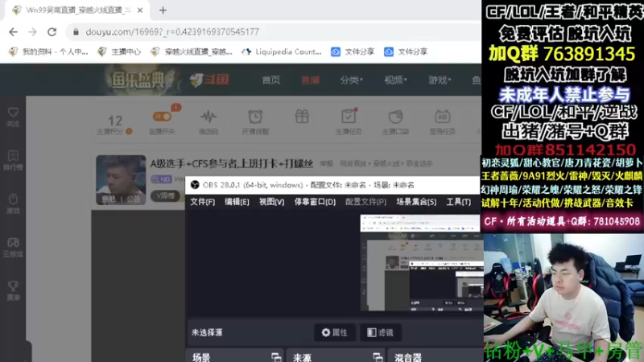Click the OBS logo in title bar
Viewport: 644px width, 362px height.
[195, 185]
